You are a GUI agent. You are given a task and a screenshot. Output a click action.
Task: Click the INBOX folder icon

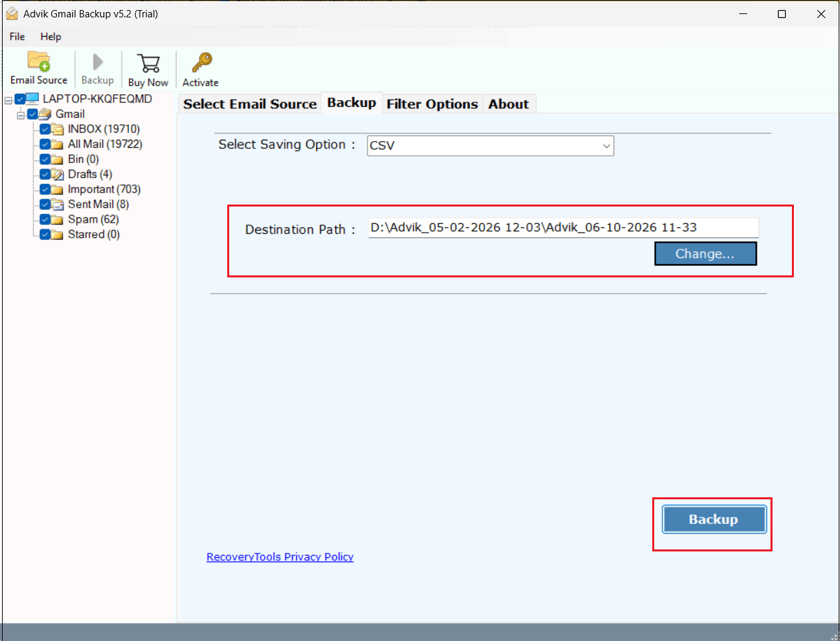[57, 130]
